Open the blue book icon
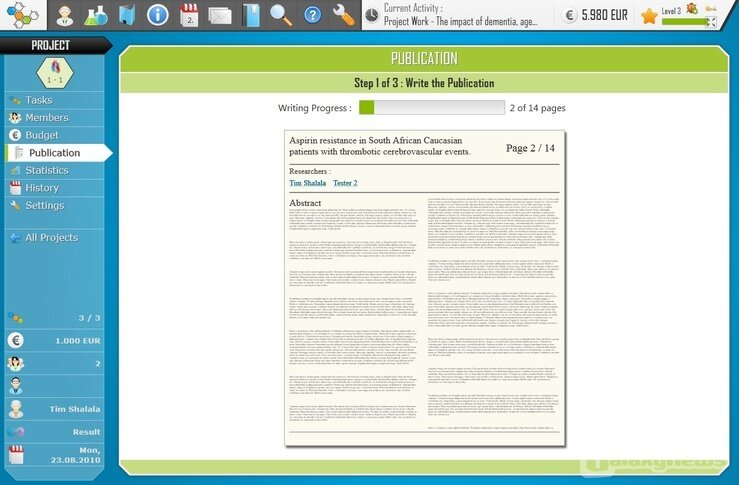This screenshot has height=485, width=739. [x=251, y=15]
